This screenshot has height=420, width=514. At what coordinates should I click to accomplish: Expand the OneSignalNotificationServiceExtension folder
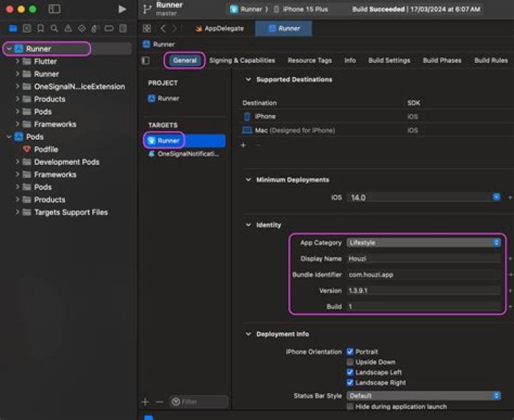(17, 86)
